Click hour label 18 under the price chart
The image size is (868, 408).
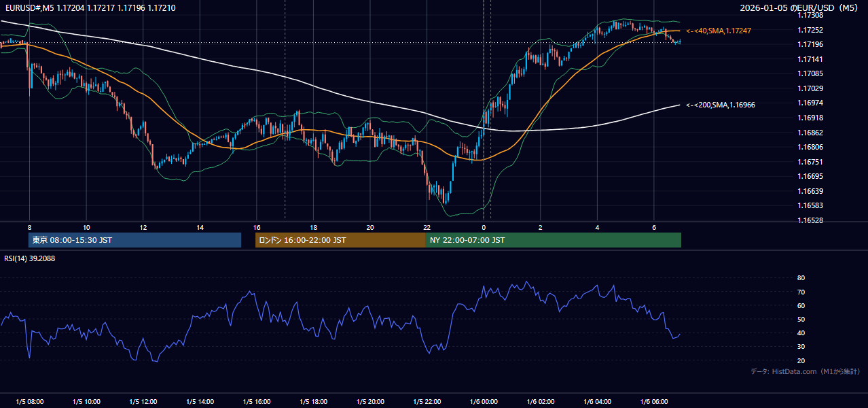pos(313,227)
